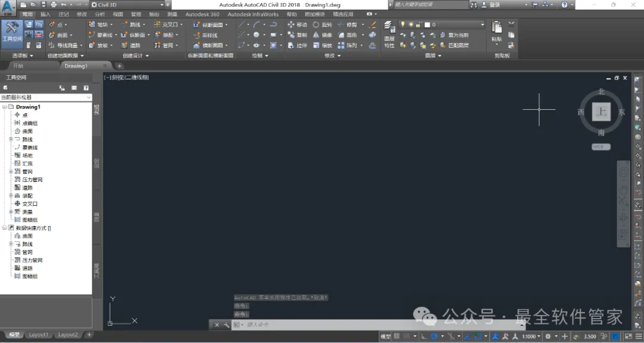Viewport: 644px width, 343px height.
Task: Click the Autodesk App Store cart icon
Action: [535, 5]
